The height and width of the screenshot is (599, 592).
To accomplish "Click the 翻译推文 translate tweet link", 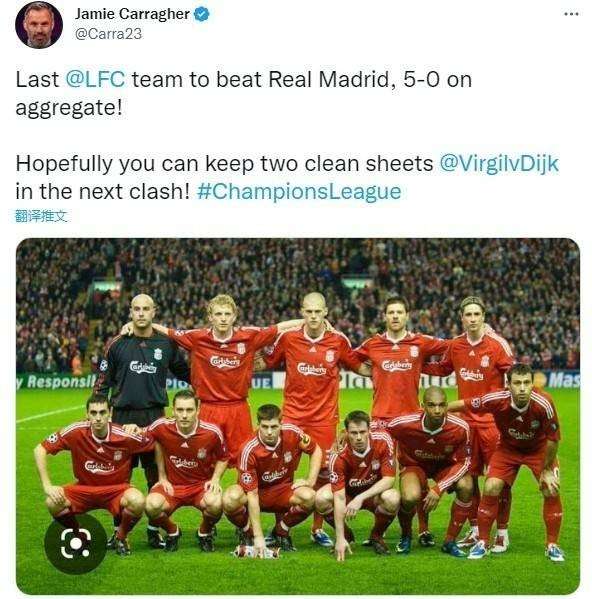I will tap(41, 216).
